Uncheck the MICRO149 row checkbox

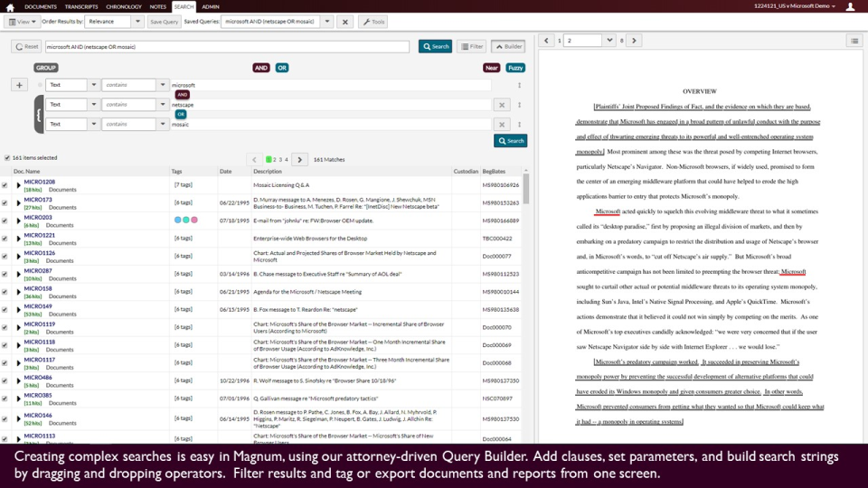coord(5,310)
